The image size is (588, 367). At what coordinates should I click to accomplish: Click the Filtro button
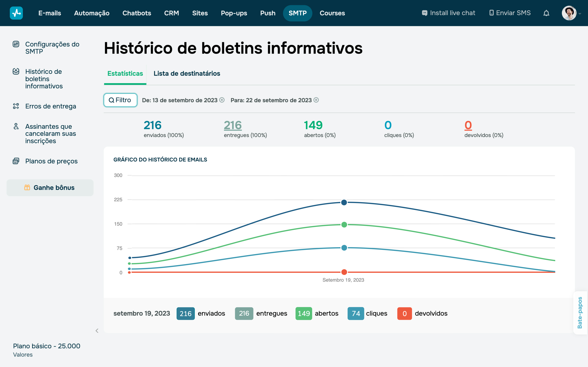coord(120,100)
